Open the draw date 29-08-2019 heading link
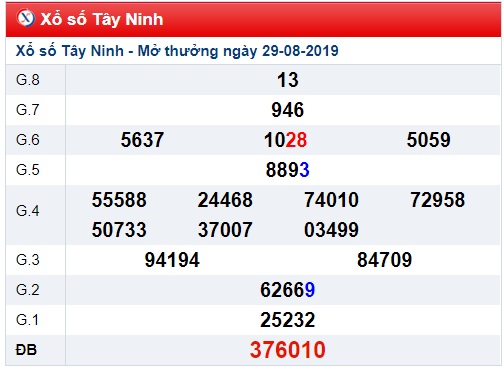The height and width of the screenshot is (369, 504). tap(177, 51)
